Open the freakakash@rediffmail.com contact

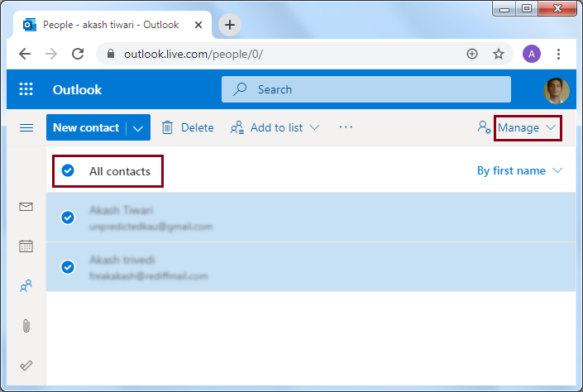pos(311,267)
